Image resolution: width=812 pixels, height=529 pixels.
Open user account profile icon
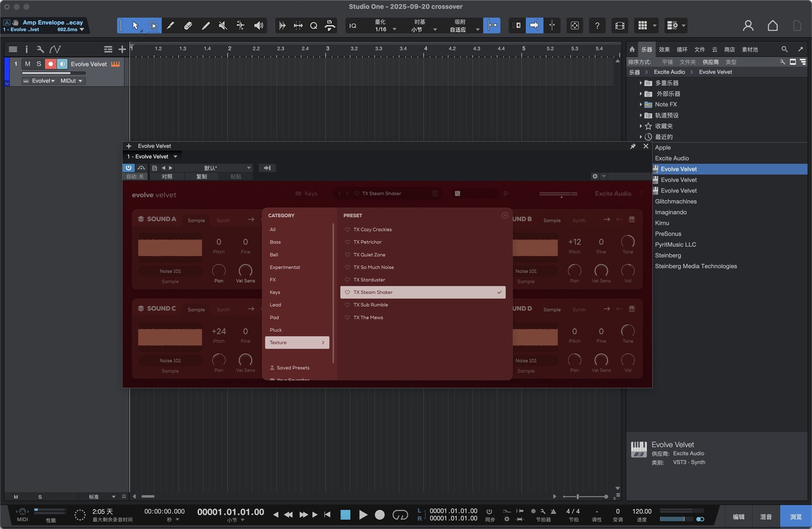748,26
